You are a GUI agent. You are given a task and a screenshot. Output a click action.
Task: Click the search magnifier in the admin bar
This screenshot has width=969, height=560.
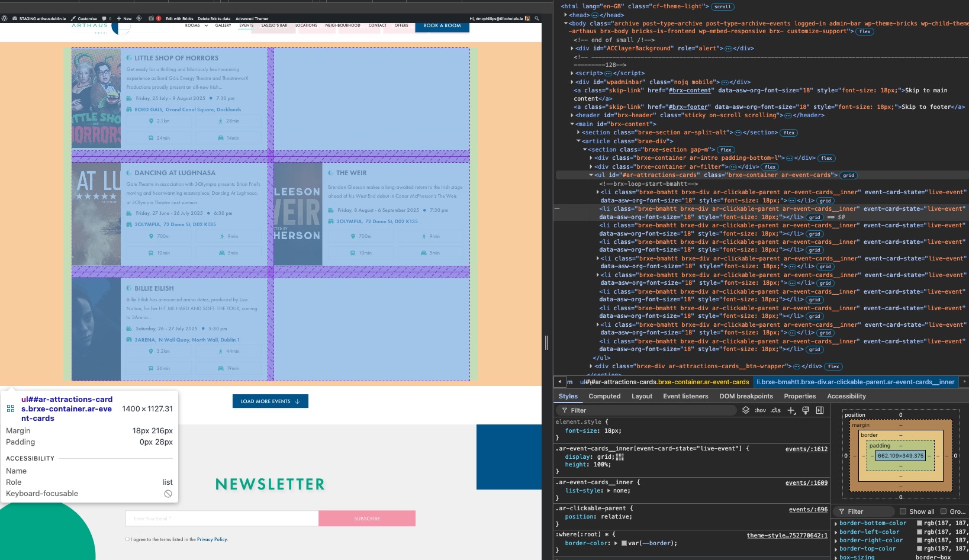537,18
